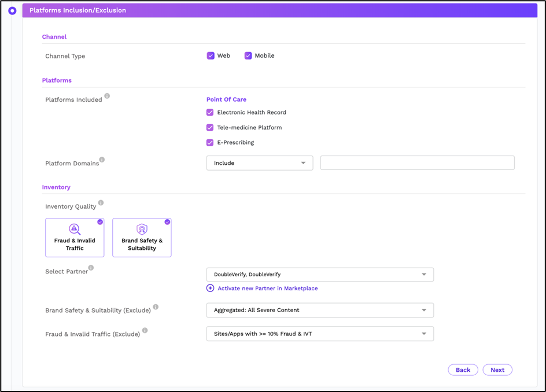Click the plus icon before Activate new Partner
This screenshot has width=546, height=392.
210,288
